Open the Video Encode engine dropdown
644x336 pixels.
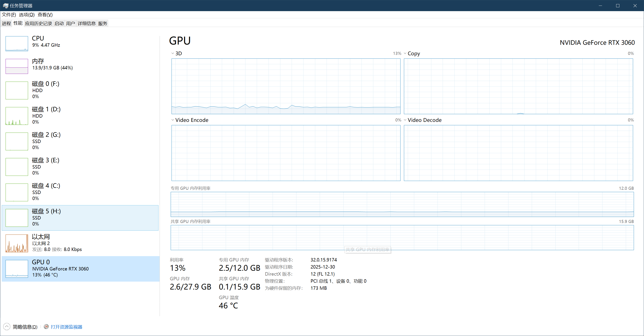(172, 120)
